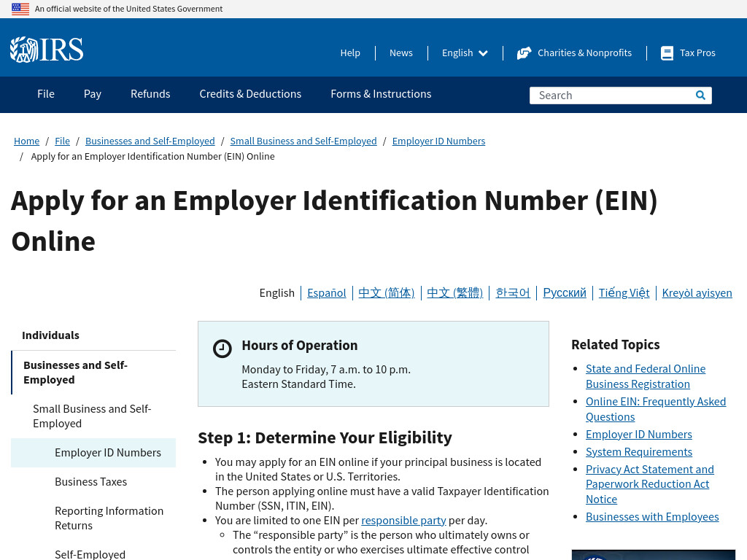Switch page language to Kreyòl ayisyen
This screenshot has width=747, height=560.
(697, 293)
